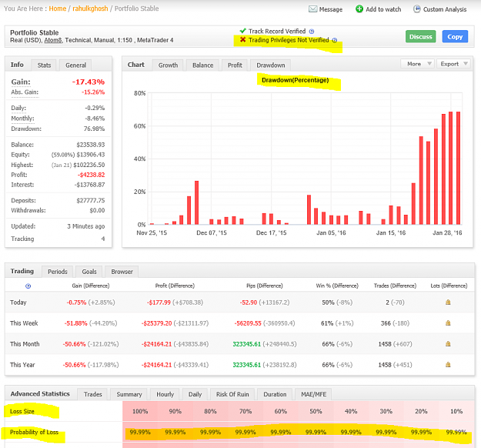Screen dimensions: 481x448
Task: Go to Home breadcrumb link
Action: pyautogui.click(x=58, y=8)
